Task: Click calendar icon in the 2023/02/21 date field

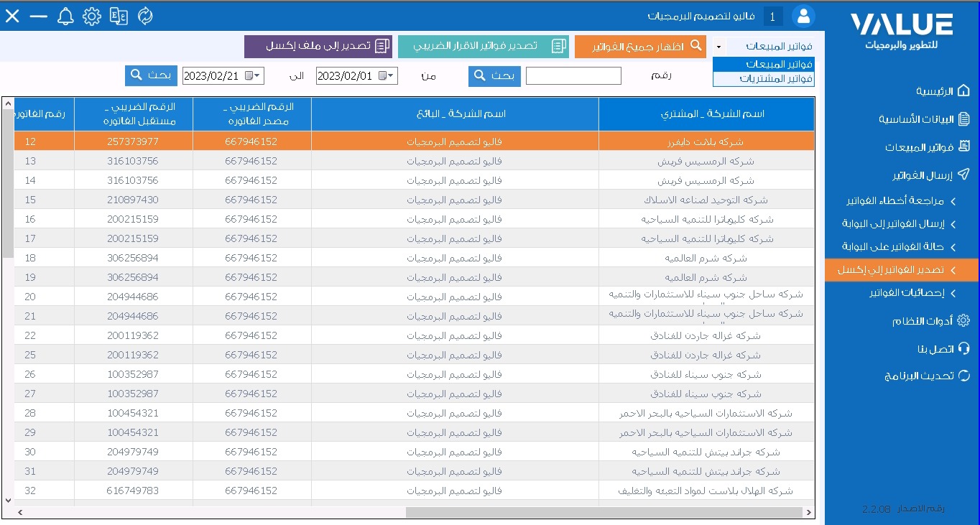Action: coord(249,75)
